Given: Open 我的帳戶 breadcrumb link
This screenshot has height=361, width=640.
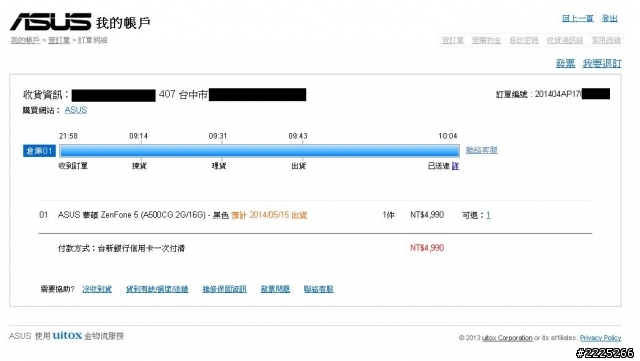Looking at the screenshot, I should pos(25,40).
